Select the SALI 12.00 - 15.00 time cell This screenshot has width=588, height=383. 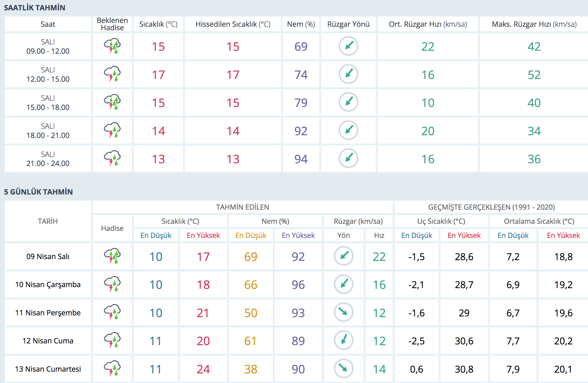48,74
